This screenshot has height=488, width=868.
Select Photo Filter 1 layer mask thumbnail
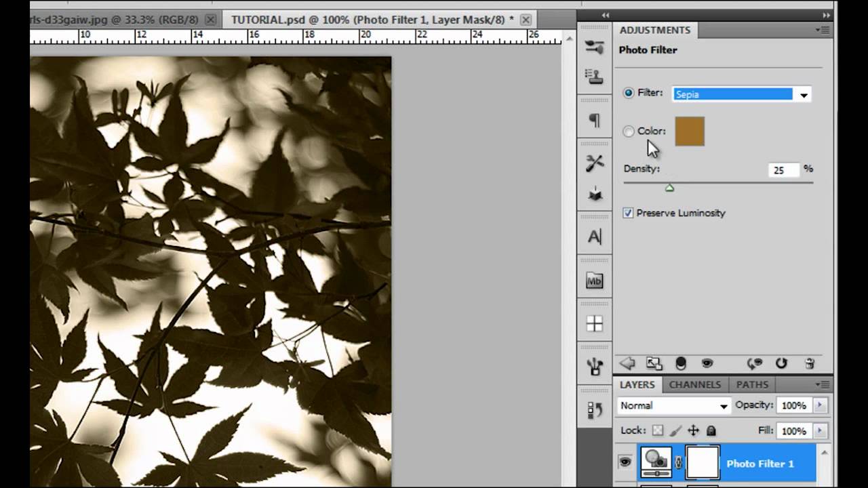pyautogui.click(x=703, y=463)
